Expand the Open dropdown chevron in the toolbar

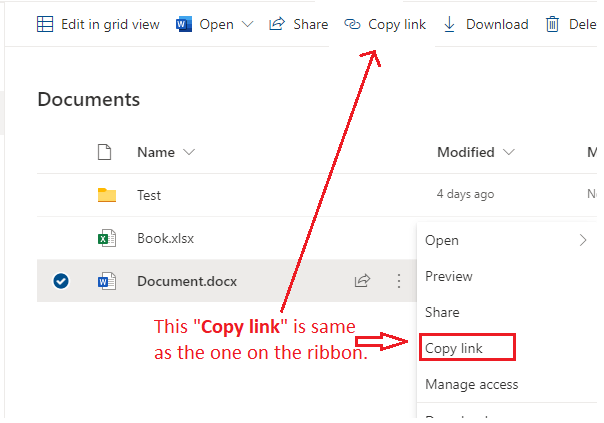247,24
